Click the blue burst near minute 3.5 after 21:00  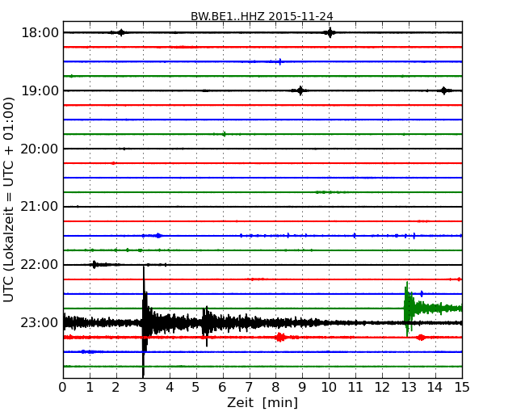click(158, 236)
